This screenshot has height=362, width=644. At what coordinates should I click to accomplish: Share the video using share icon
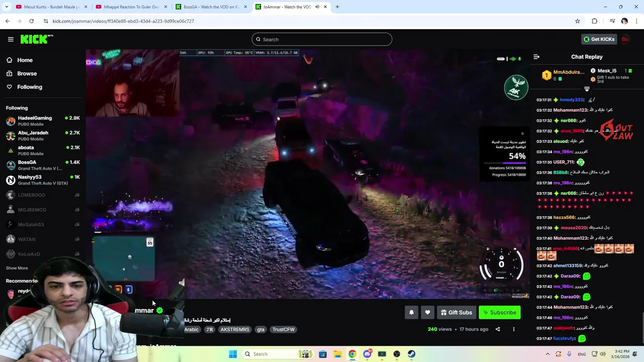[498, 329]
